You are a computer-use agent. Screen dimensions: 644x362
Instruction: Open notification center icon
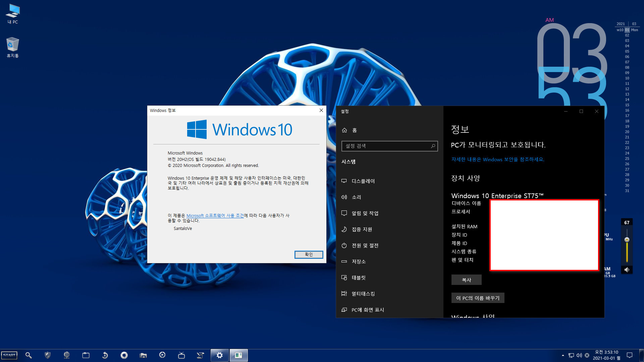coord(630,355)
